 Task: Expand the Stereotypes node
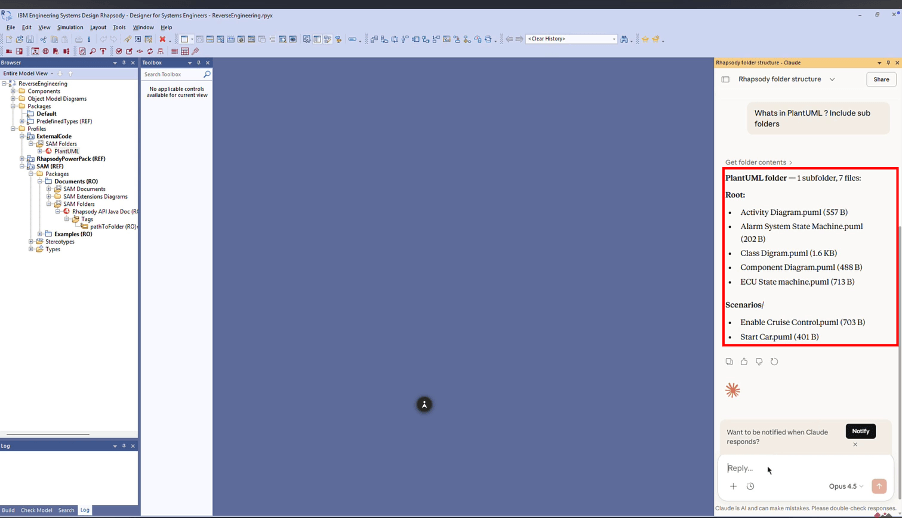tap(31, 242)
